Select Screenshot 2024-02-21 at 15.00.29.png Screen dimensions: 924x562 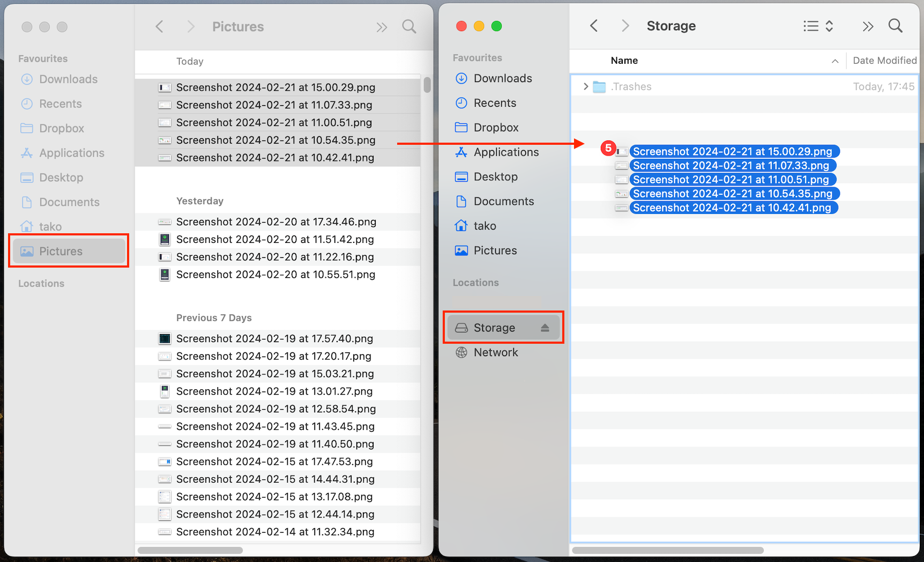733,151
